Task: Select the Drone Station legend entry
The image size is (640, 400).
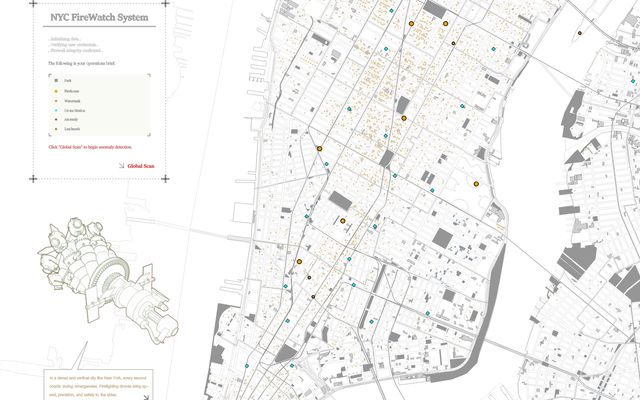Action: 74,110
